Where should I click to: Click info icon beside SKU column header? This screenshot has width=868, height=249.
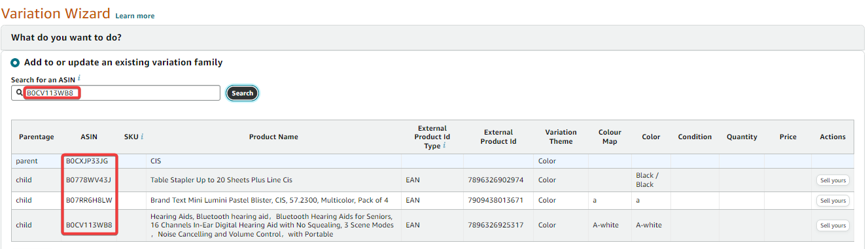pyautogui.click(x=142, y=137)
